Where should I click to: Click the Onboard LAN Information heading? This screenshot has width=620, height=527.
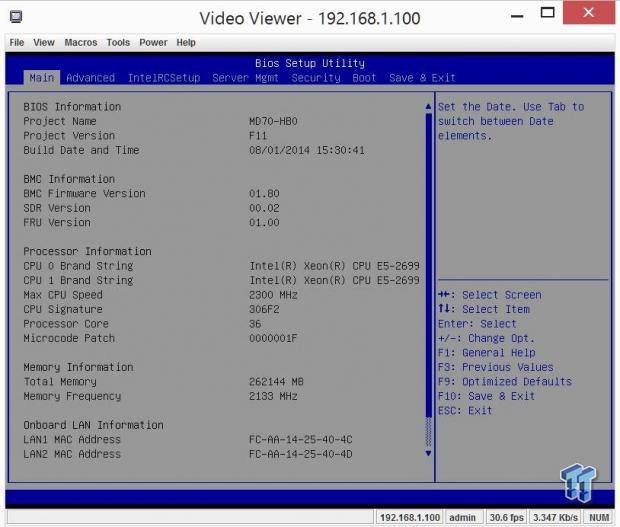(x=93, y=425)
